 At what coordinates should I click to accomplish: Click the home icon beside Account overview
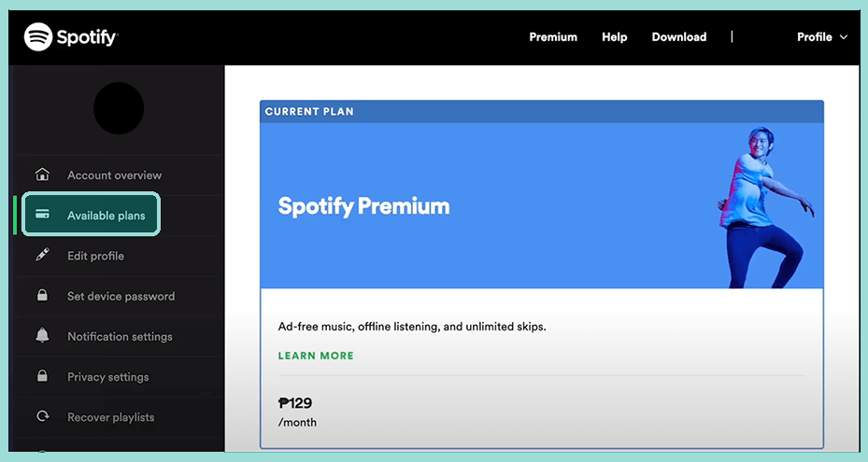[42, 175]
